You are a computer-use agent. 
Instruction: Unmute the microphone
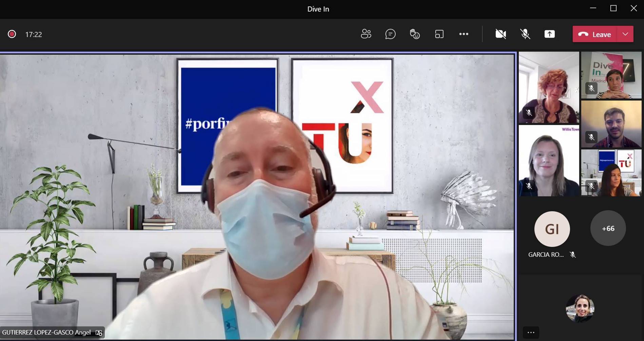[525, 34]
